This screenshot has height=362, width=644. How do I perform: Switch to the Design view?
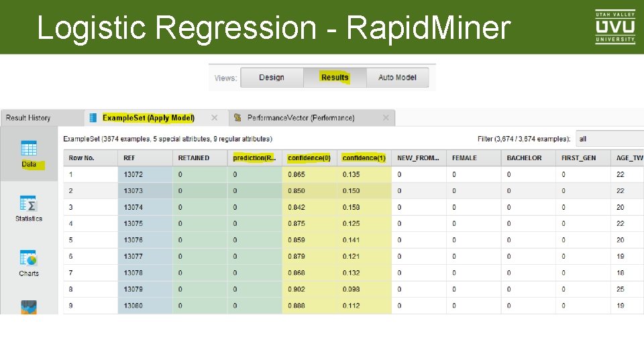pyautogui.click(x=272, y=78)
